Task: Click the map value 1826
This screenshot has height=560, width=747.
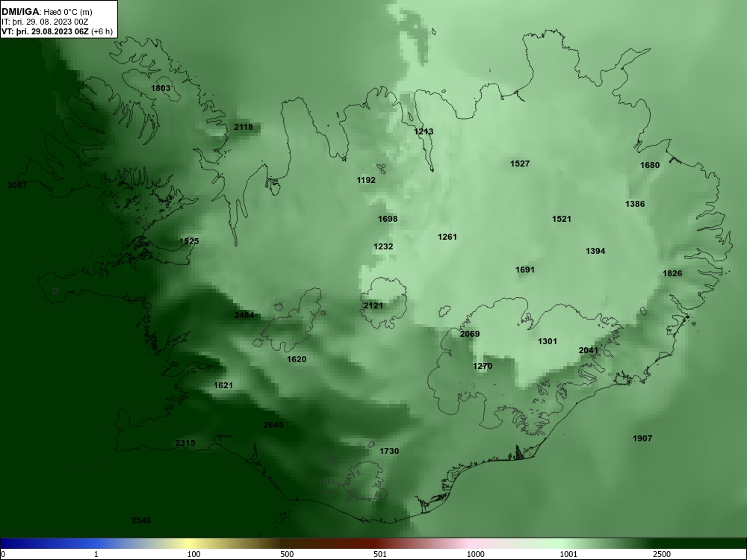Action: (672, 273)
